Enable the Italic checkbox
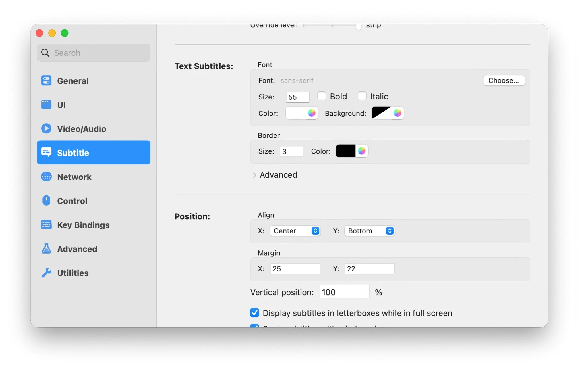588x374 pixels. click(362, 96)
